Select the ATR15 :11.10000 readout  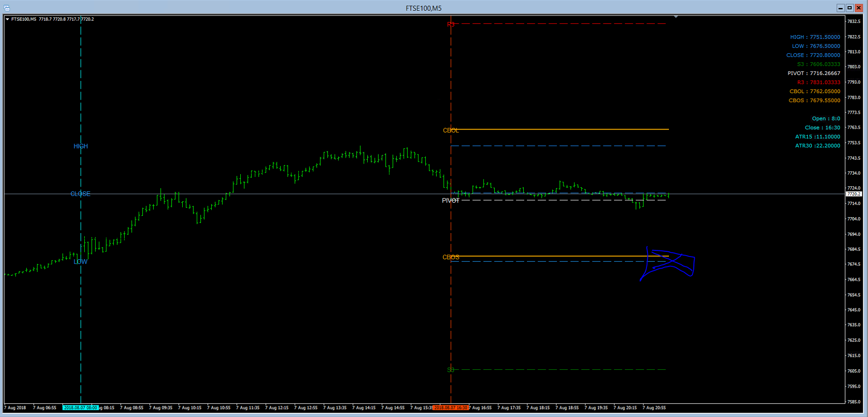tap(817, 137)
